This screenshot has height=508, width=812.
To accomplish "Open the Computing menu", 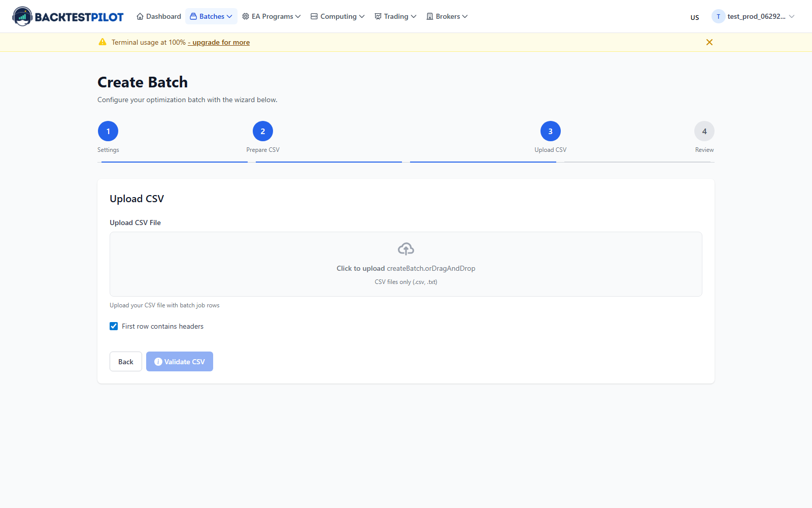I will pos(337,16).
